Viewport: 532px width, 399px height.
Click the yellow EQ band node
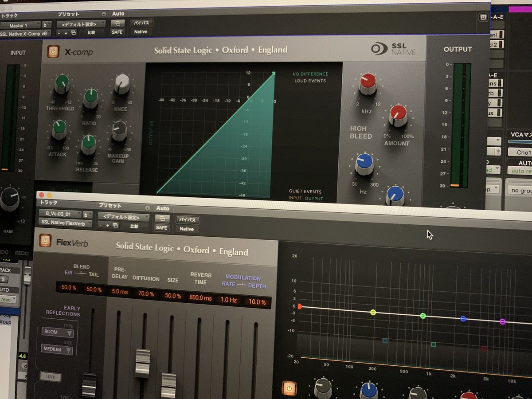pyautogui.click(x=373, y=313)
